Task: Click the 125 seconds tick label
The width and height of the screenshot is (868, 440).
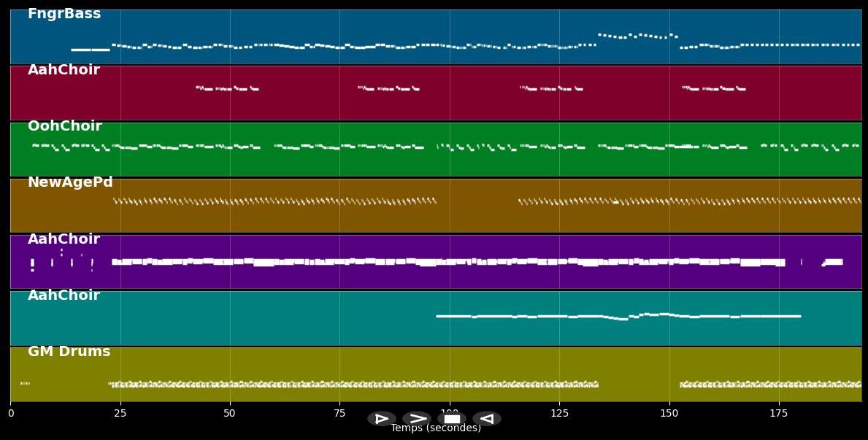Action: point(559,413)
